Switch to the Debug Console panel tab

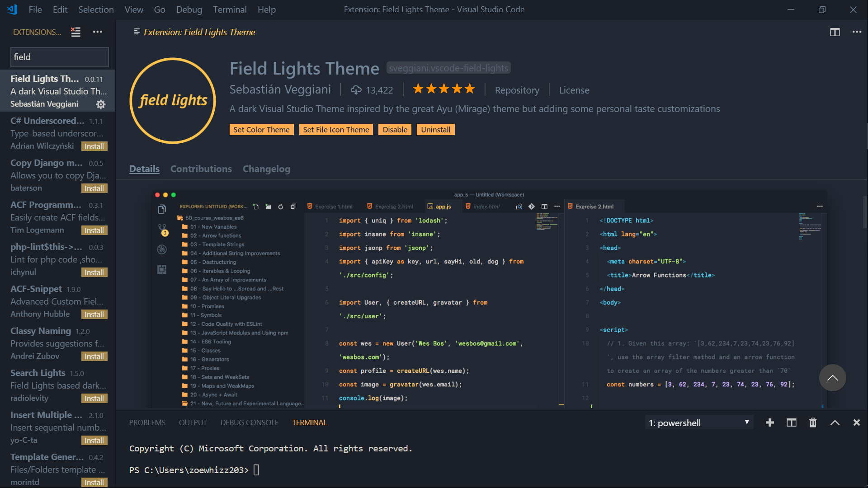(249, 422)
